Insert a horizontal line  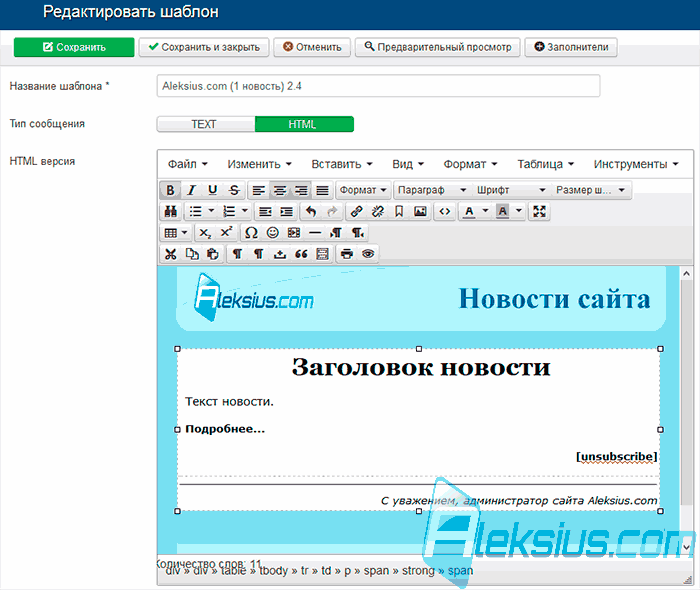tap(315, 233)
